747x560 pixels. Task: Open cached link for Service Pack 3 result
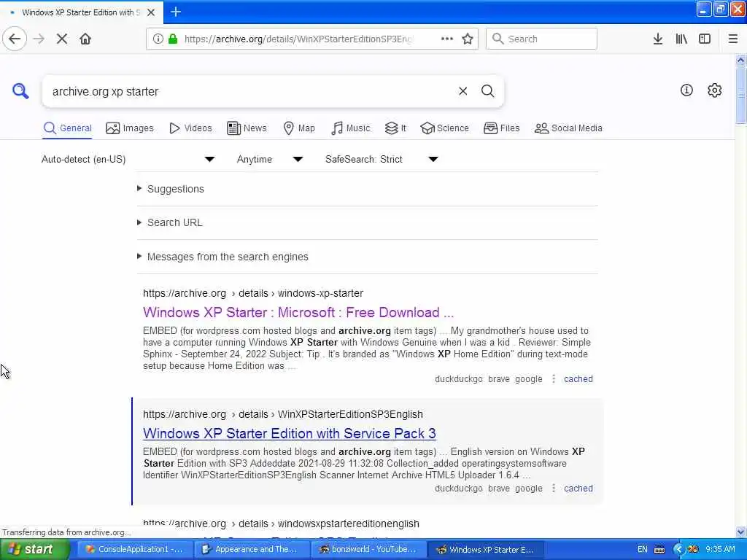click(x=578, y=489)
